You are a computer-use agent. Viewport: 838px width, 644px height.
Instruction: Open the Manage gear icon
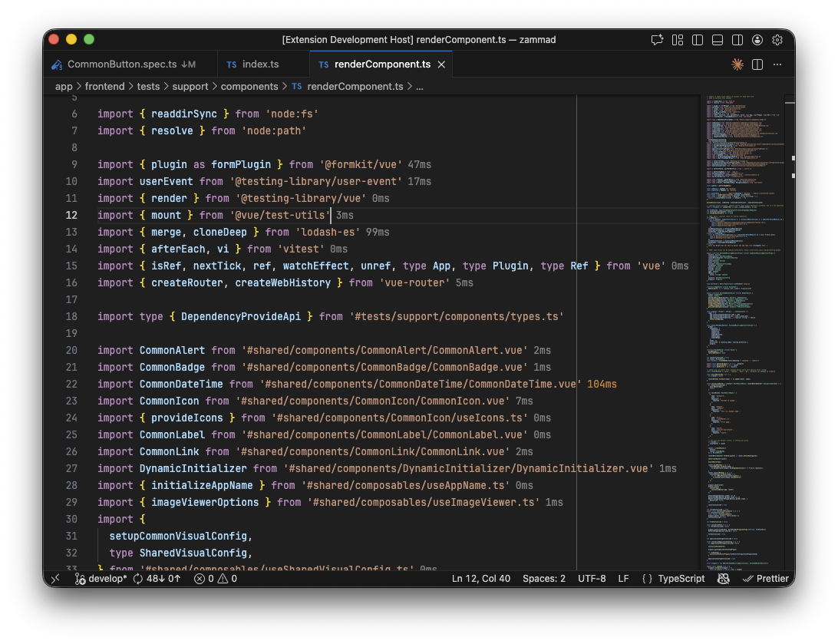pyautogui.click(x=777, y=40)
